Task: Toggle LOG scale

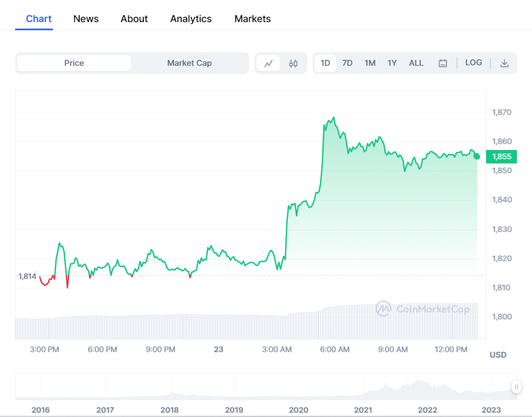Action: (x=473, y=63)
